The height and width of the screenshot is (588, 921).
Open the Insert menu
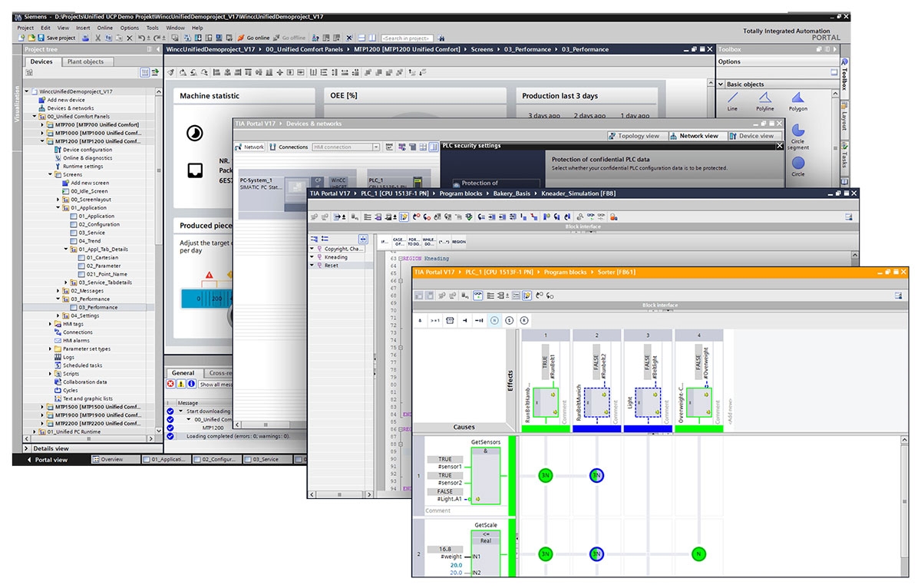tap(83, 28)
